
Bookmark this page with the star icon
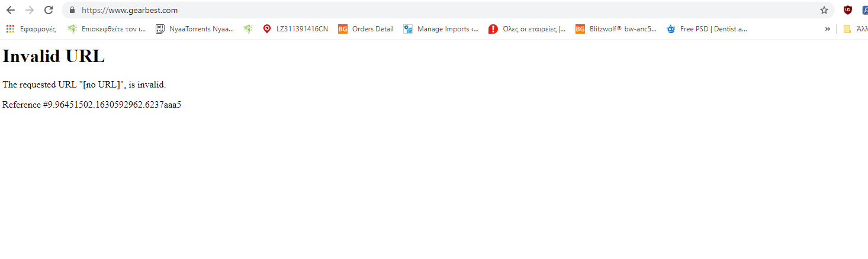(824, 10)
